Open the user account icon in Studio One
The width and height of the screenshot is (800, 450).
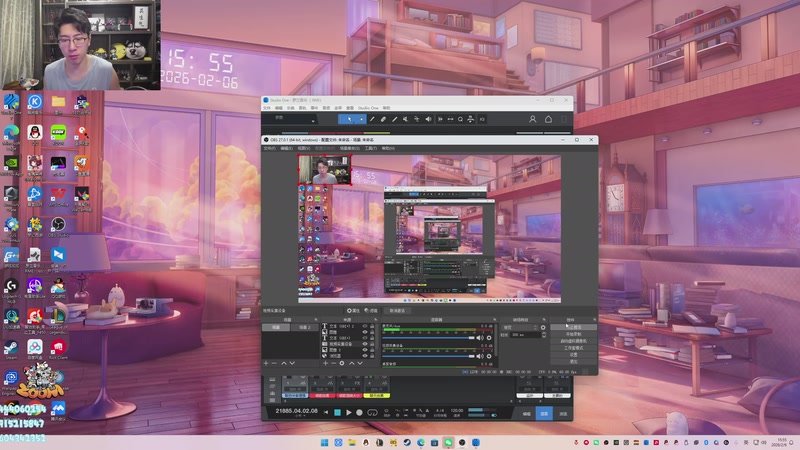[532, 119]
